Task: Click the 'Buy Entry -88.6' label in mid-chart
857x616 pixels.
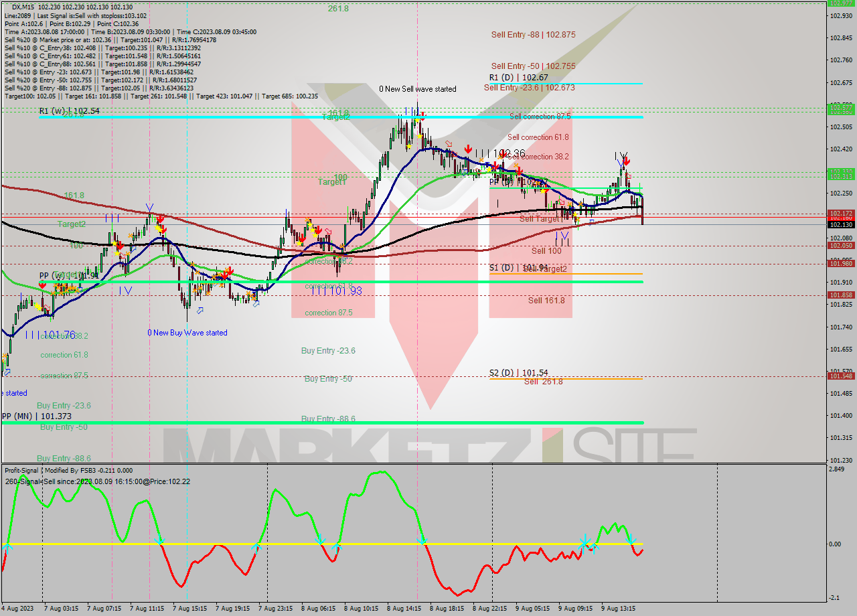Action: (x=328, y=419)
